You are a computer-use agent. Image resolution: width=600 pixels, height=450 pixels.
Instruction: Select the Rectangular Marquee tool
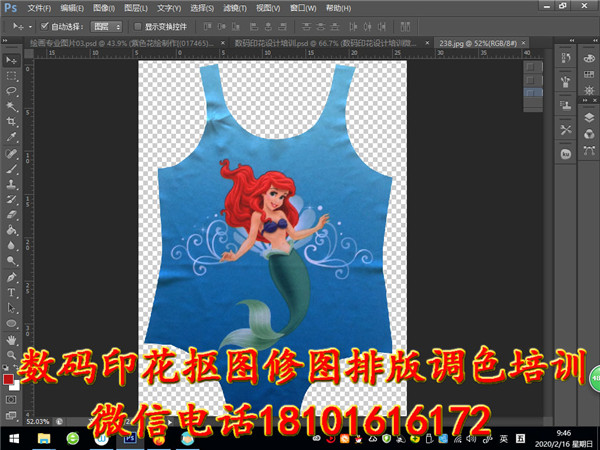[11, 75]
